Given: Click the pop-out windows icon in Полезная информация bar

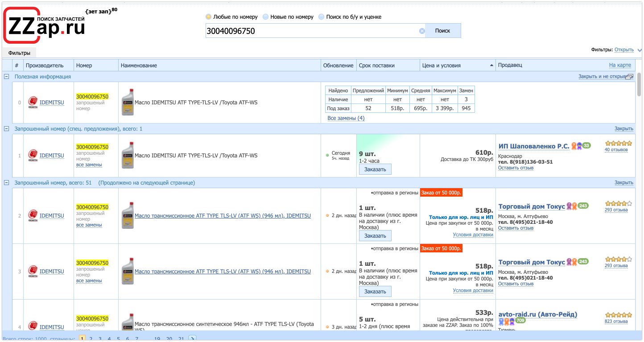Looking at the screenshot, I should pyautogui.click(x=630, y=77).
